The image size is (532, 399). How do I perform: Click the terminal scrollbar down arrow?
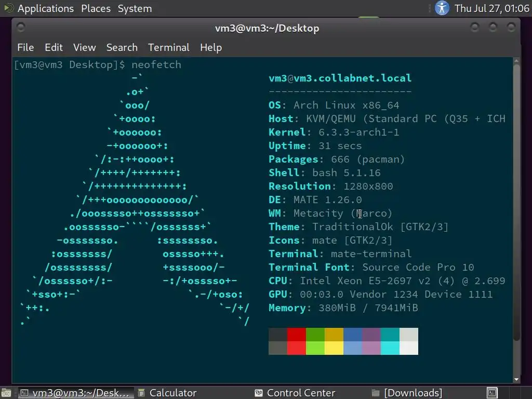tap(516, 379)
